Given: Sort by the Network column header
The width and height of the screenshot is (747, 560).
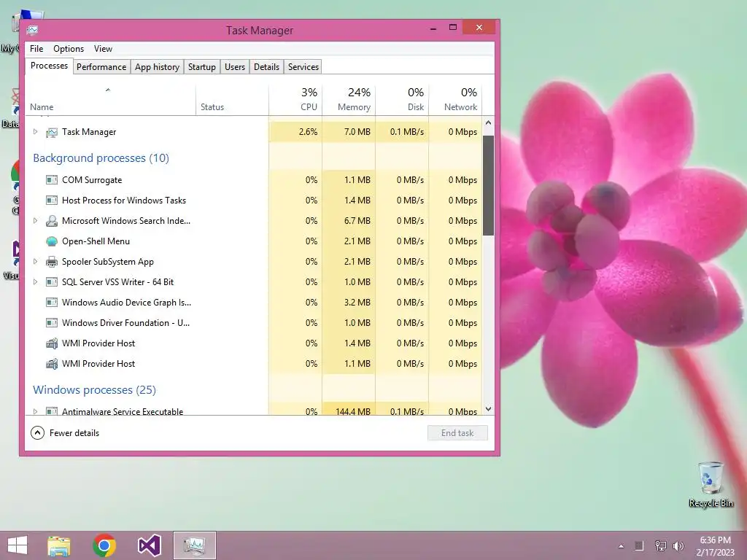Looking at the screenshot, I should 455,100.
